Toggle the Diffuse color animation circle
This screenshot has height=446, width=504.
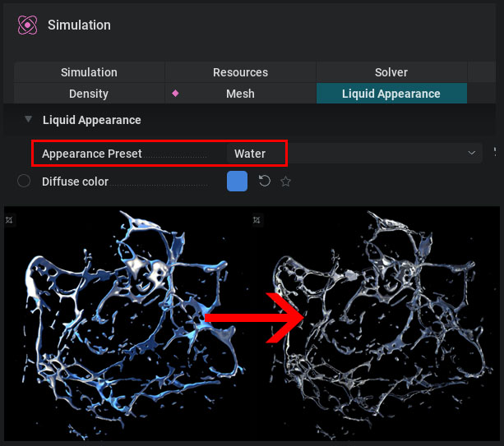tap(24, 181)
